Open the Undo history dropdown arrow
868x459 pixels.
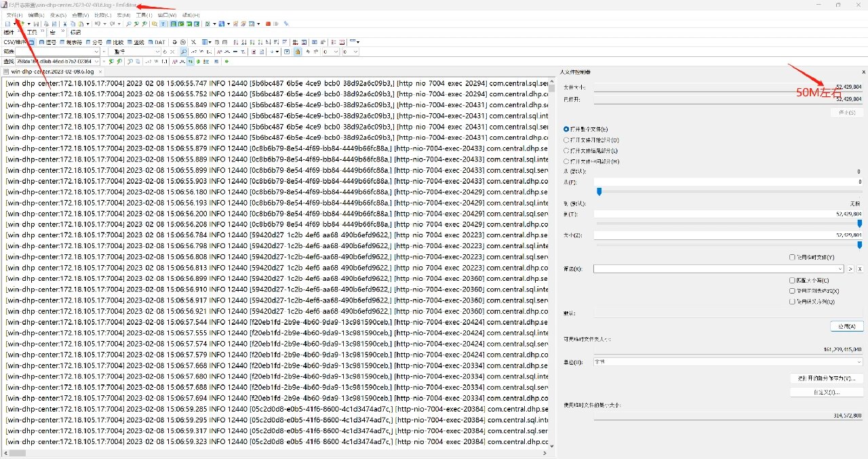tap(104, 24)
